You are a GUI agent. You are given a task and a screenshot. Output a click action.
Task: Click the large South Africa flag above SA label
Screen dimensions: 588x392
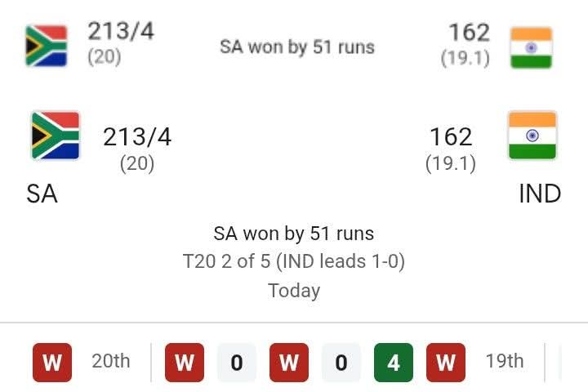[55, 136]
